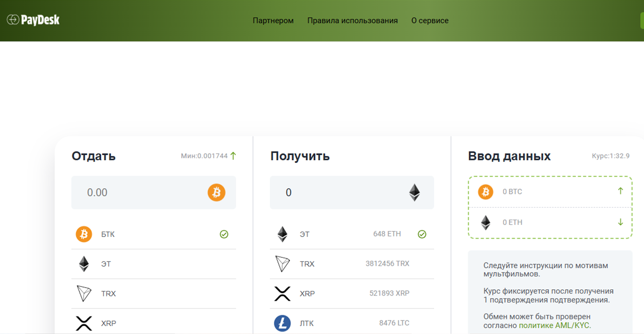Viewport: 644px width, 334px height.
Task: Click the Litecoin icon in the ЛТК row
Action: click(282, 323)
